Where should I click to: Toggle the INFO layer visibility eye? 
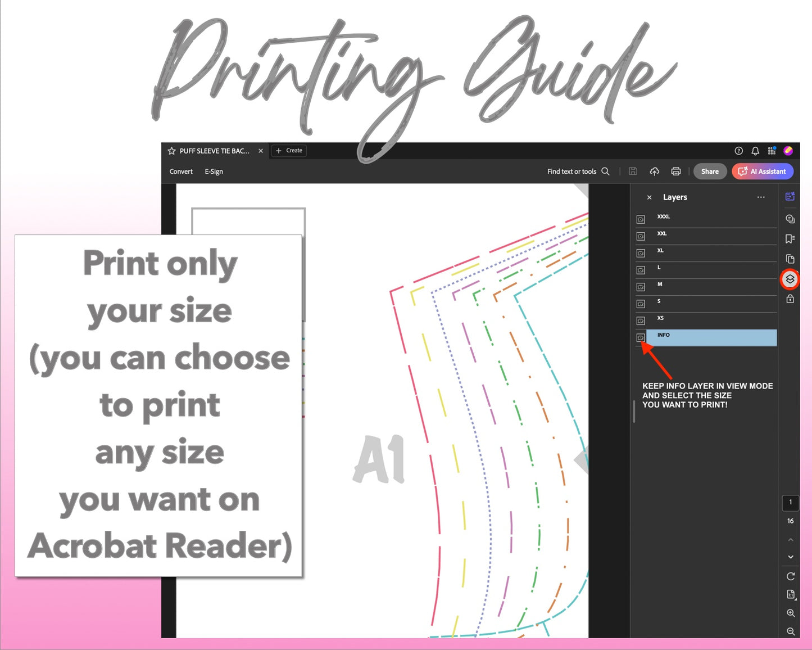[x=641, y=337]
